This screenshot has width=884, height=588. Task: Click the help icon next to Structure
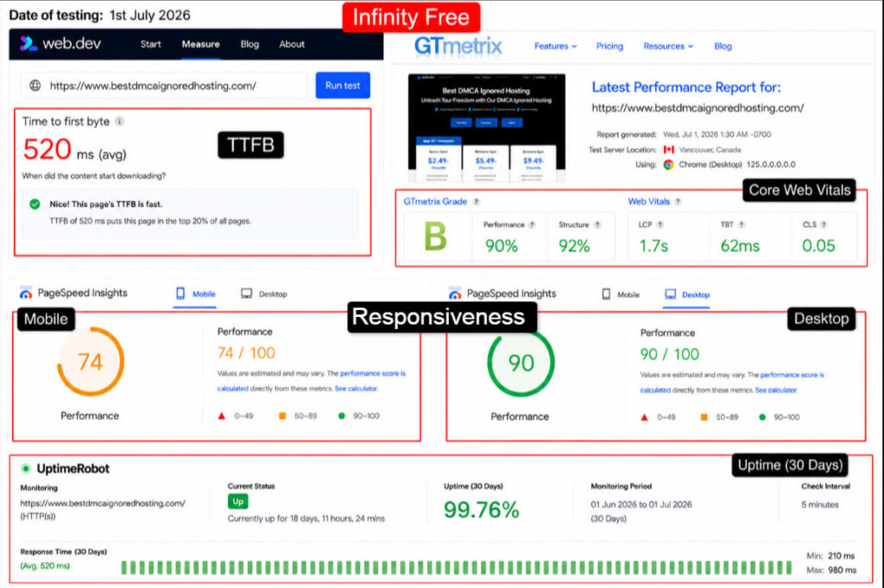[x=597, y=225]
